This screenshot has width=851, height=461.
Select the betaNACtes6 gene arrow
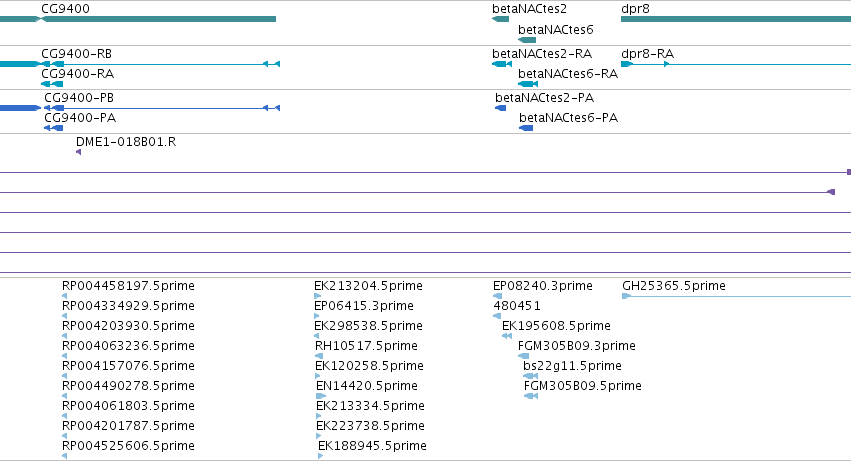[527, 40]
